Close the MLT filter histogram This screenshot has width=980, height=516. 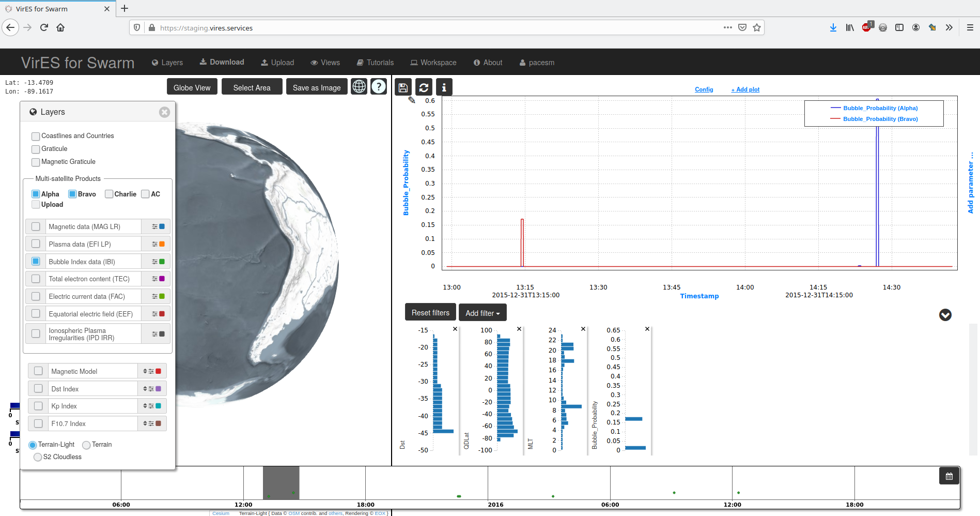[x=583, y=329]
